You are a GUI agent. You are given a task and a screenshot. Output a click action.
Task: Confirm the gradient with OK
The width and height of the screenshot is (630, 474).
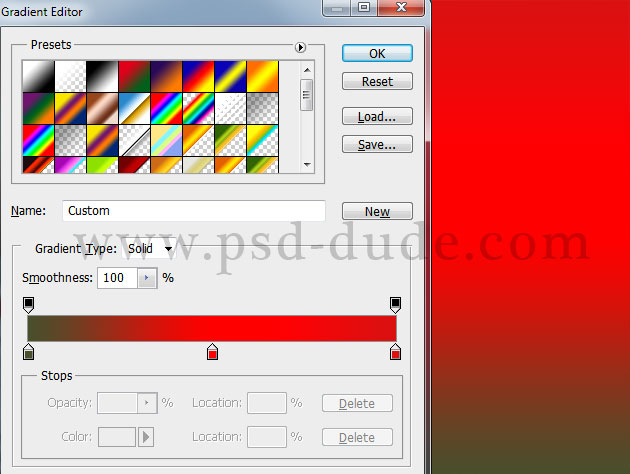click(377, 53)
